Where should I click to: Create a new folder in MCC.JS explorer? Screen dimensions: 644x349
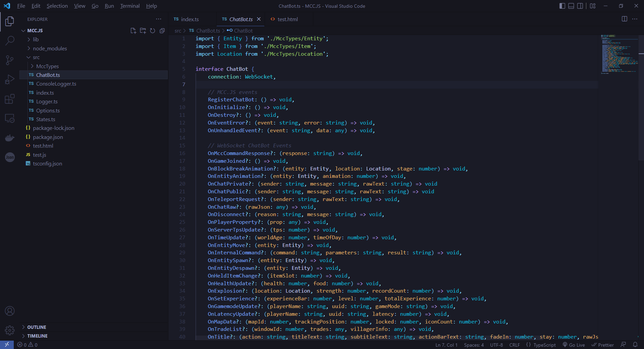tap(143, 31)
